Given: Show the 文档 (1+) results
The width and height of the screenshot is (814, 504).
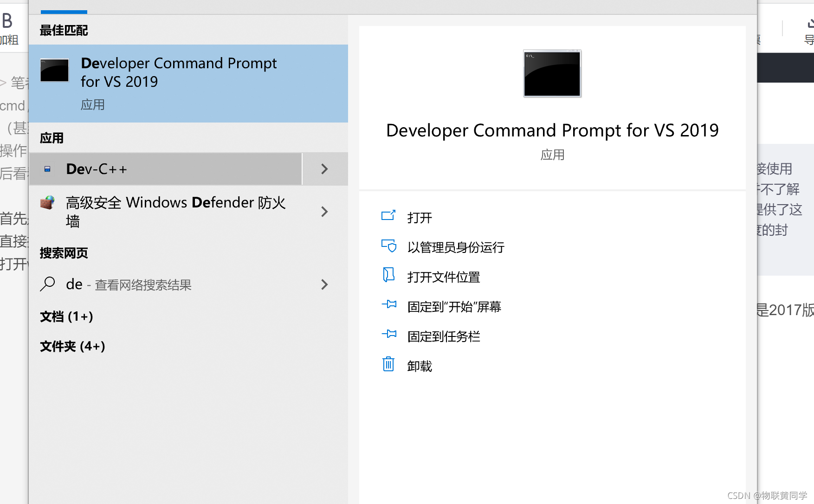Looking at the screenshot, I should click(66, 317).
